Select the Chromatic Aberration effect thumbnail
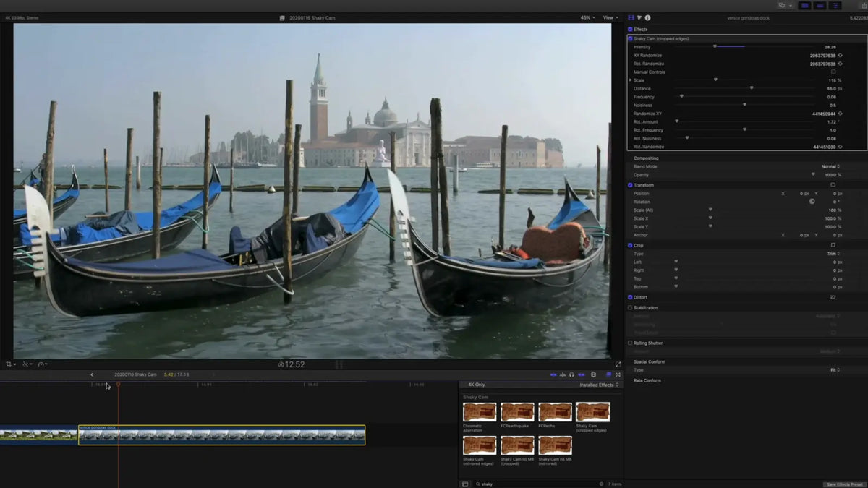 coord(480,412)
